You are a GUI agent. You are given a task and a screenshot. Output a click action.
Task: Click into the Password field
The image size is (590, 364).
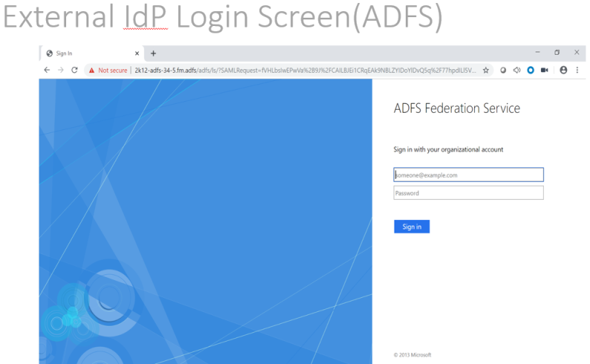coord(468,193)
